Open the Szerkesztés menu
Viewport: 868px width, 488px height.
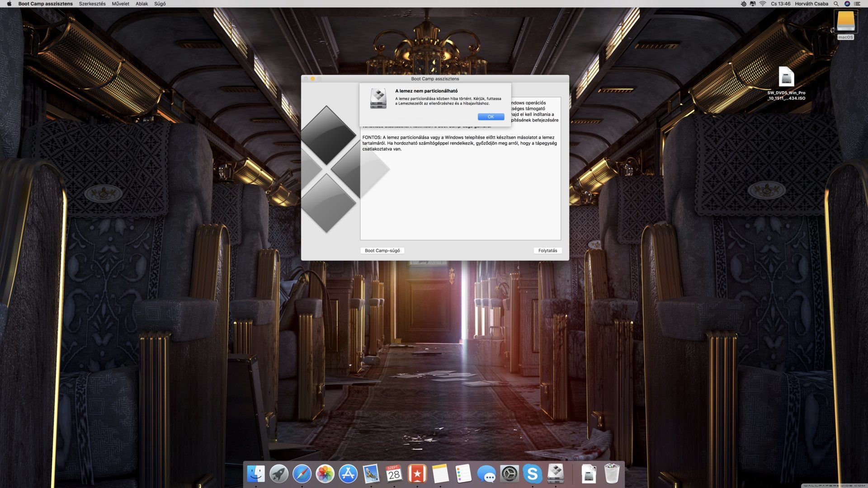pyautogui.click(x=92, y=4)
